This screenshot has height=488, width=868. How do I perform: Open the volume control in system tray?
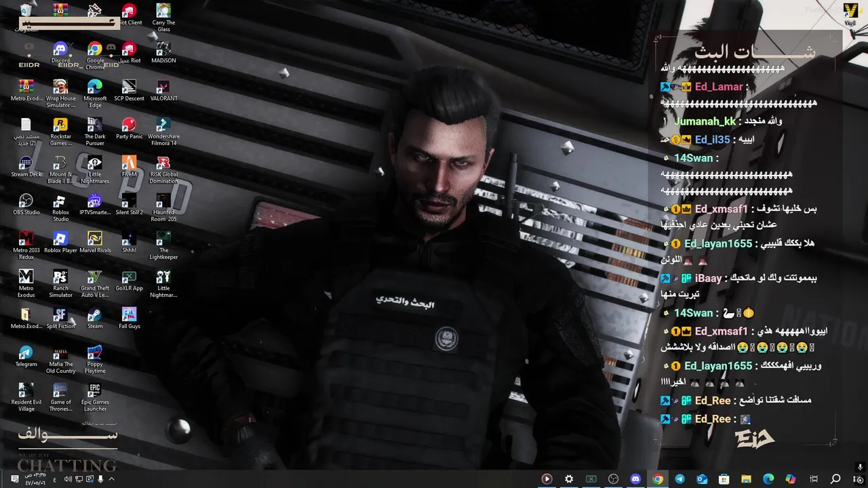tap(68, 479)
